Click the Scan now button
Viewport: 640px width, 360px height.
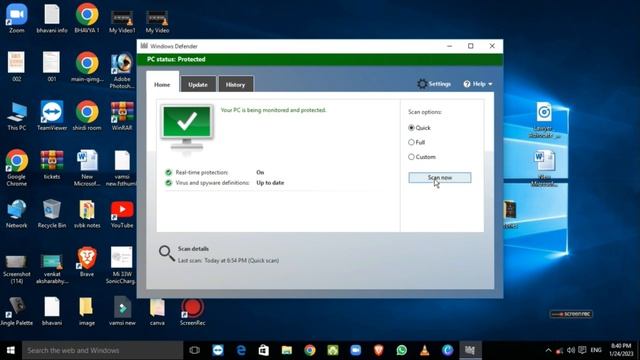440,178
